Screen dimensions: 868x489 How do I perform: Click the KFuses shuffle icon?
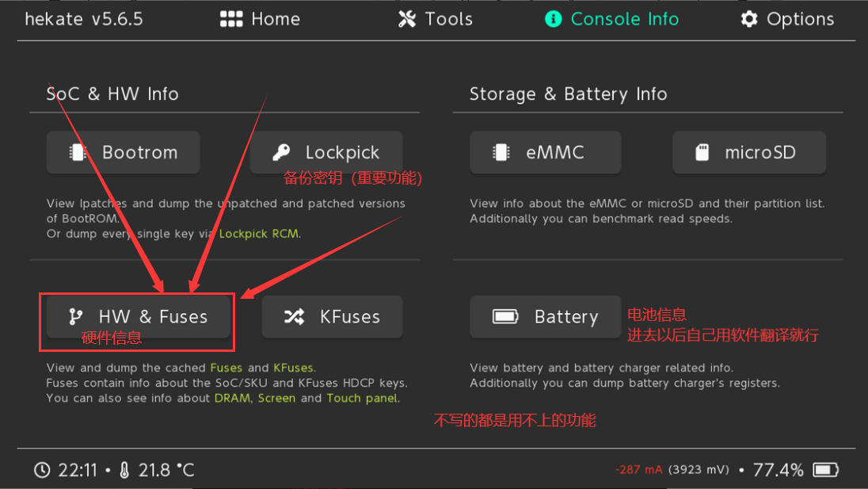pyautogui.click(x=294, y=317)
